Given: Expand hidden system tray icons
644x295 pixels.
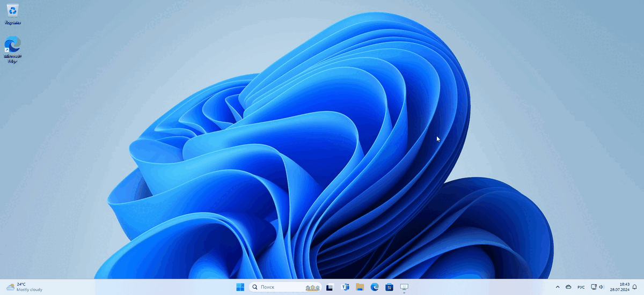Looking at the screenshot, I should pyautogui.click(x=557, y=287).
